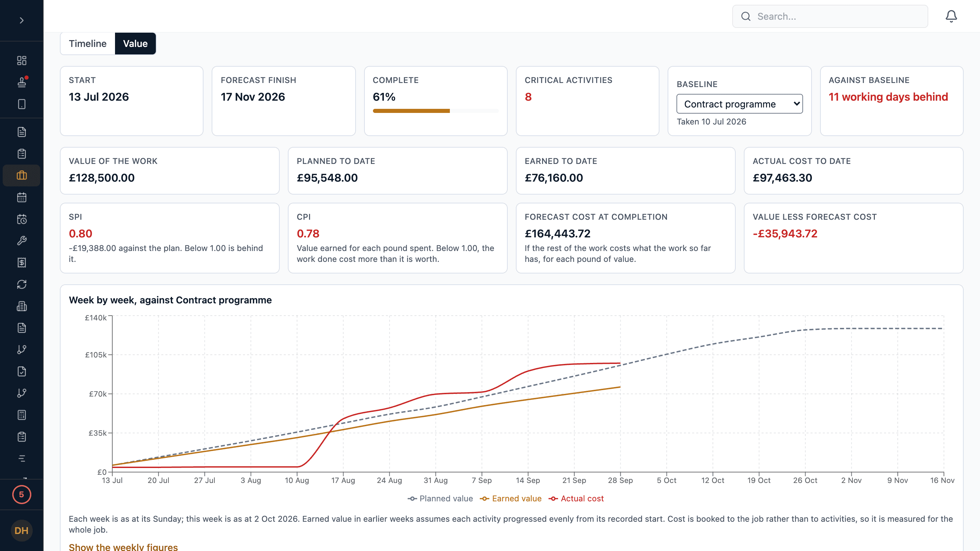The height and width of the screenshot is (551, 980).
Task: Focus the Search... input field
Action: click(830, 16)
